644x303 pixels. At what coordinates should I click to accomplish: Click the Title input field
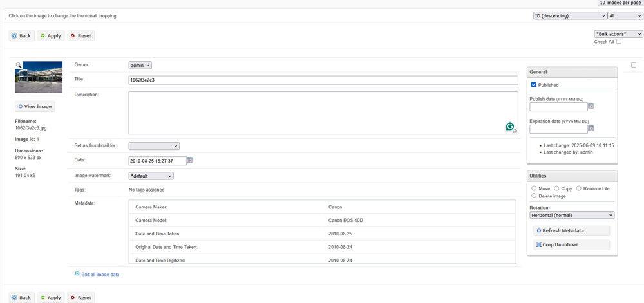point(323,80)
